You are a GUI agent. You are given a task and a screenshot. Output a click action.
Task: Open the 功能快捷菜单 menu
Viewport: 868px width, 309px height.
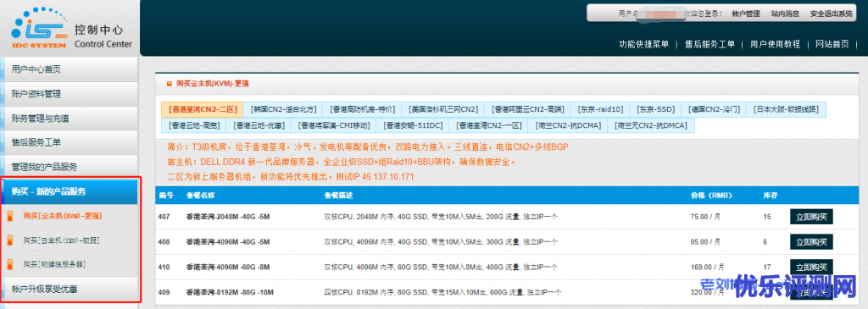click(x=644, y=44)
